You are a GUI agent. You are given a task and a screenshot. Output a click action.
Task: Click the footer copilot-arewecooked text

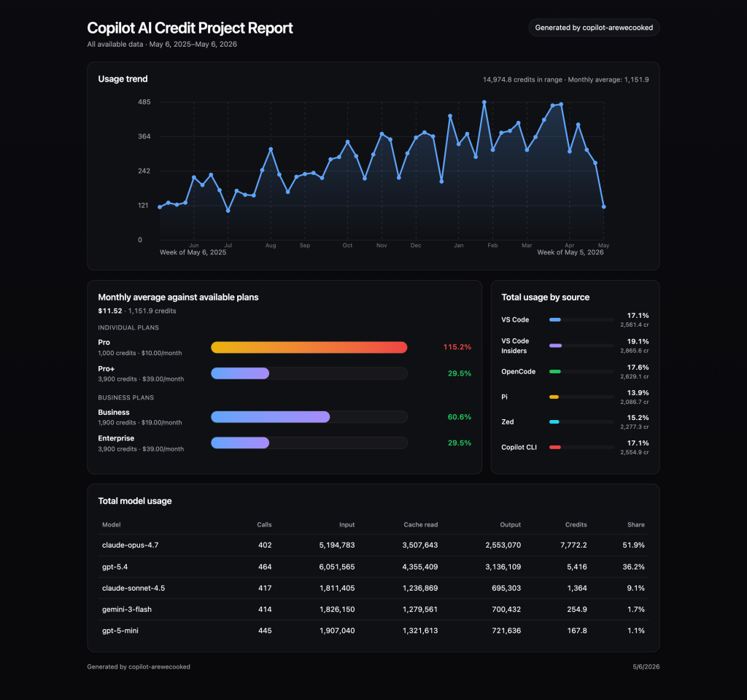[139, 666]
